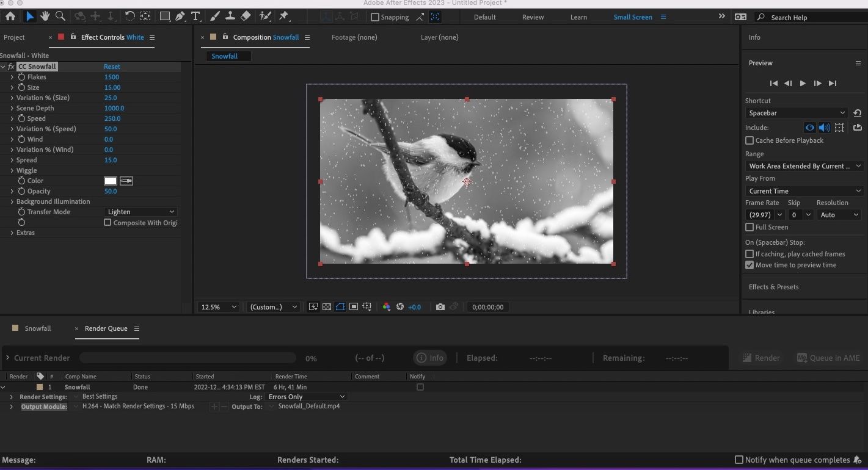Pick the Horizontal Type tool
Viewport: 868px width, 470px height.
(x=195, y=16)
